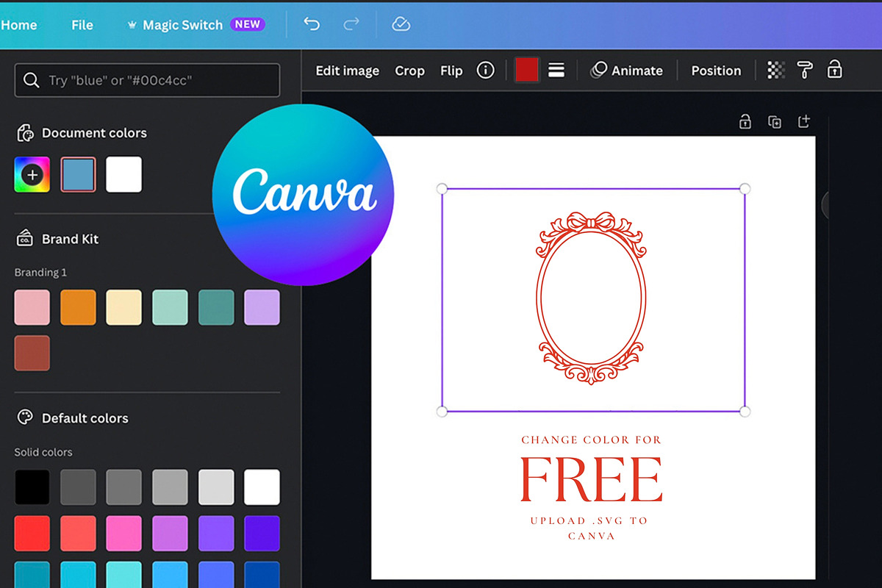Click Edit image
Image resolution: width=882 pixels, height=588 pixels.
348,71
